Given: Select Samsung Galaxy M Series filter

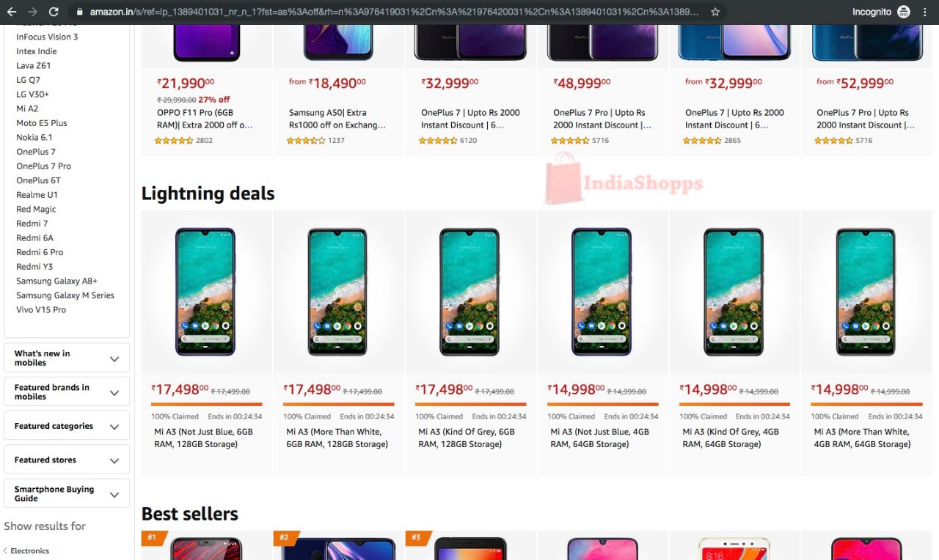Looking at the screenshot, I should [65, 295].
